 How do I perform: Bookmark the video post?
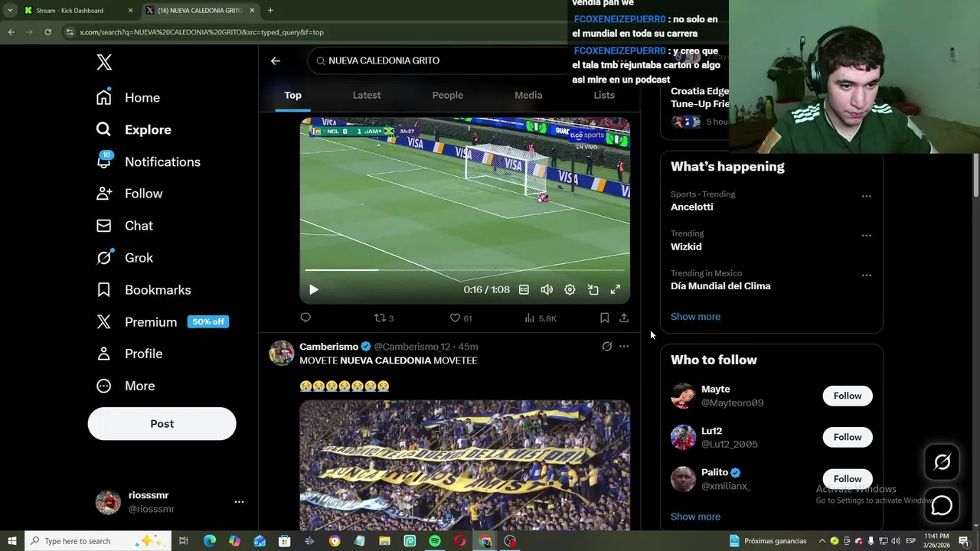point(604,318)
